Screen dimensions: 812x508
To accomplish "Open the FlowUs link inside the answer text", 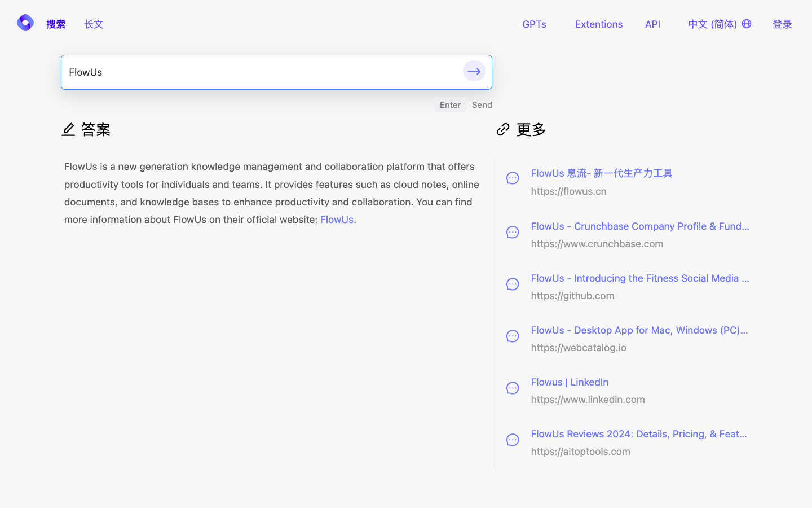I will point(337,220).
